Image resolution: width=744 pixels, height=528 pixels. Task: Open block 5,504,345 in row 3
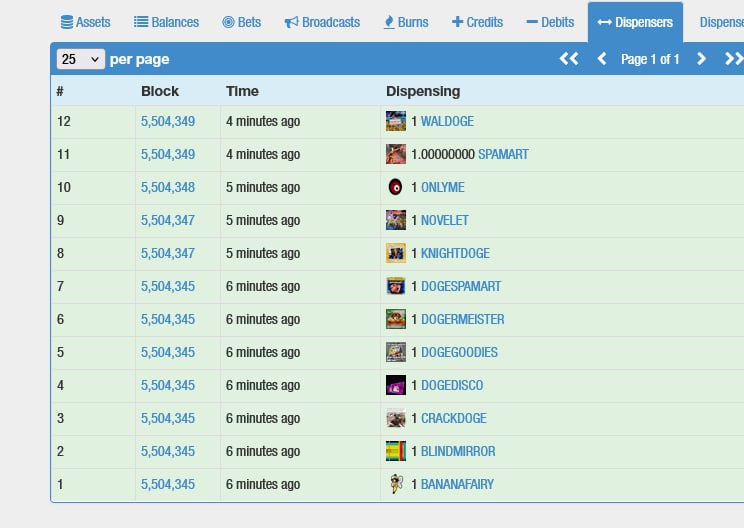168,418
